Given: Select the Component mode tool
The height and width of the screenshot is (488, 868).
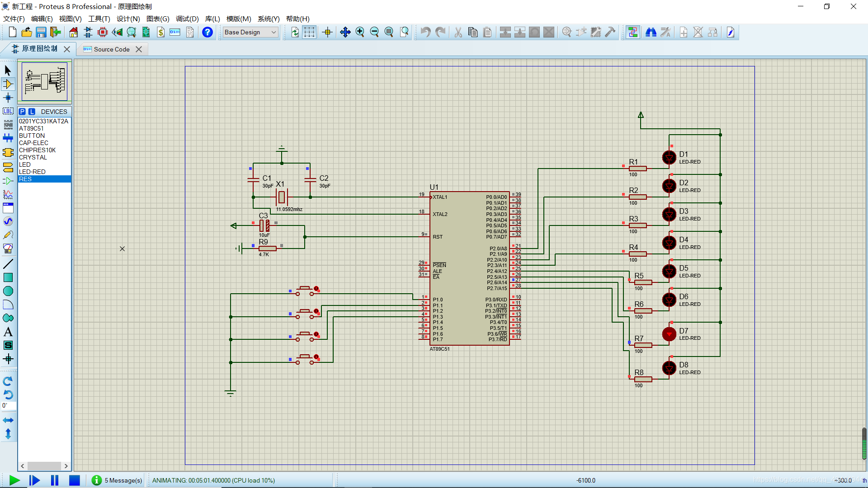Looking at the screenshot, I should pos(8,84).
